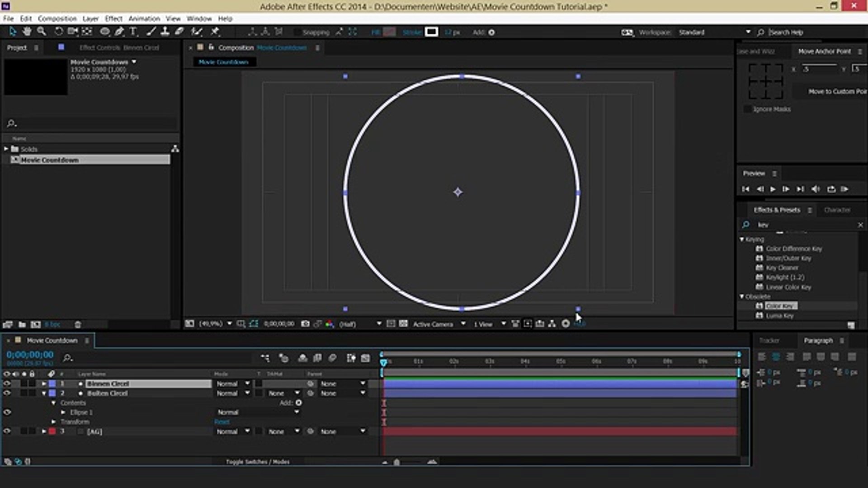This screenshot has height=488, width=868.
Task: Expand the Binnen Circel layer
Action: coord(44,384)
